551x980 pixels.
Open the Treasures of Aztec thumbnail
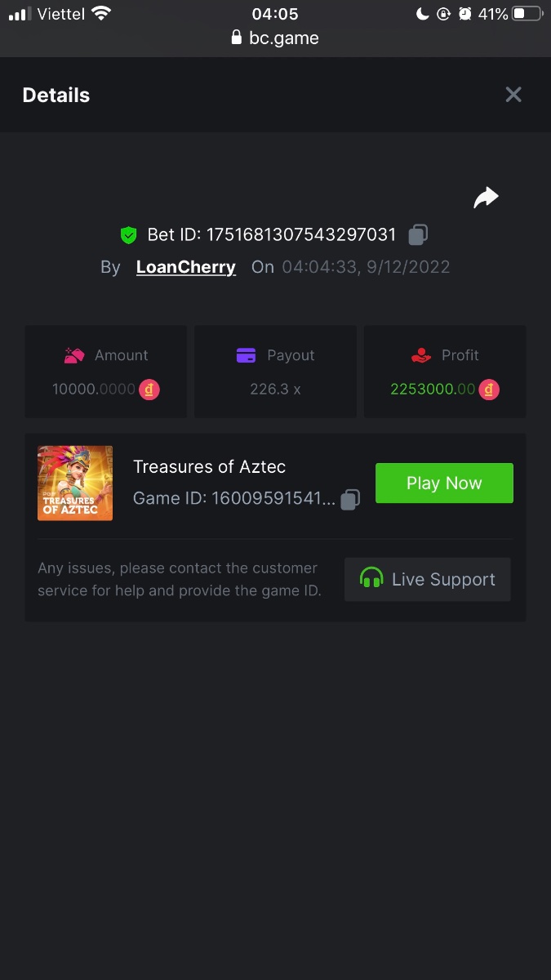[75, 483]
